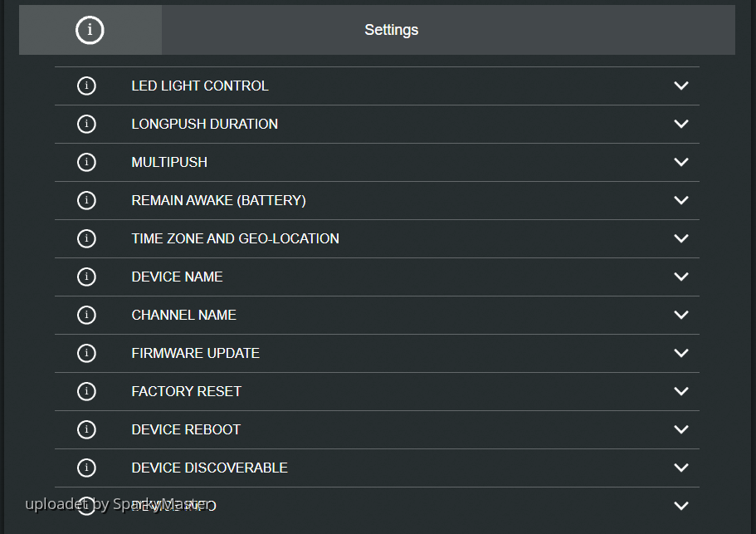Expand the Device Discoverable chevron
The width and height of the screenshot is (756, 534).
tap(681, 468)
